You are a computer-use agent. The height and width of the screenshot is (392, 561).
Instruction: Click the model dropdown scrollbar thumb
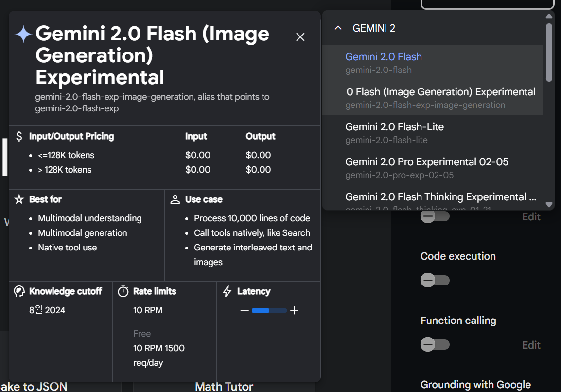tap(549, 52)
